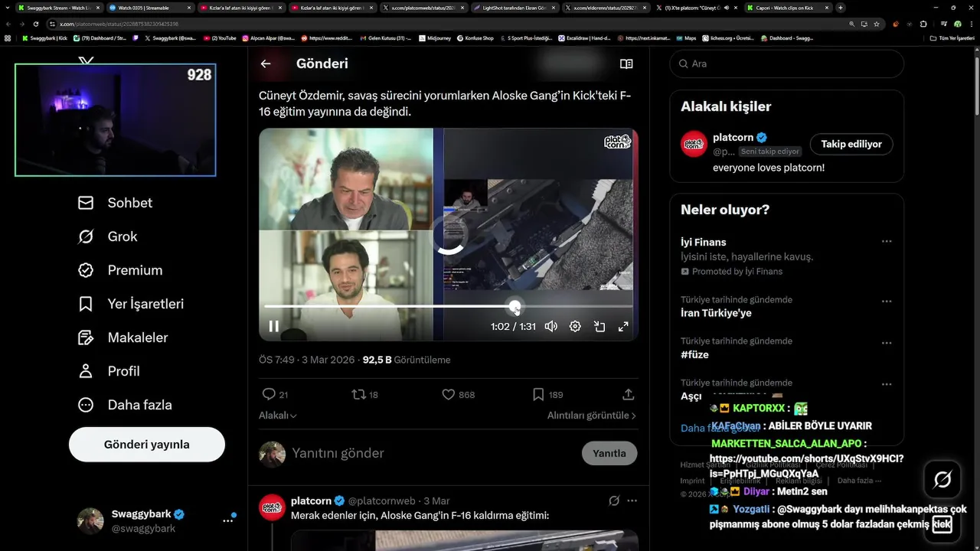Click the Ara search field
This screenshot has height=551, width=980.
tap(787, 64)
